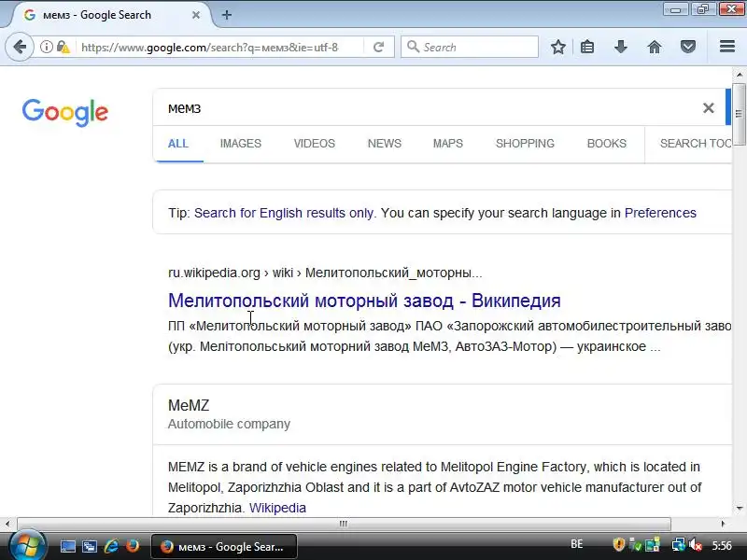The height and width of the screenshot is (560, 747).
Task: Click the vertical scrollbar thumb
Action: pos(739,114)
